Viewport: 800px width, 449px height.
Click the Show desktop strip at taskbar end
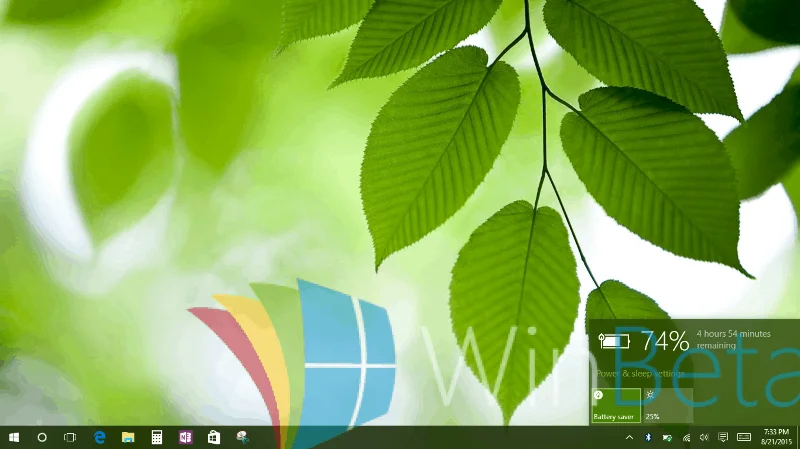[x=797, y=437]
